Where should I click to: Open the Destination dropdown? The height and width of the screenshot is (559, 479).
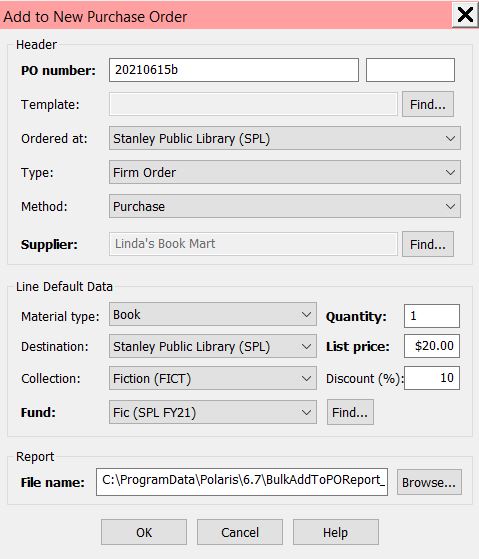pyautogui.click(x=213, y=346)
